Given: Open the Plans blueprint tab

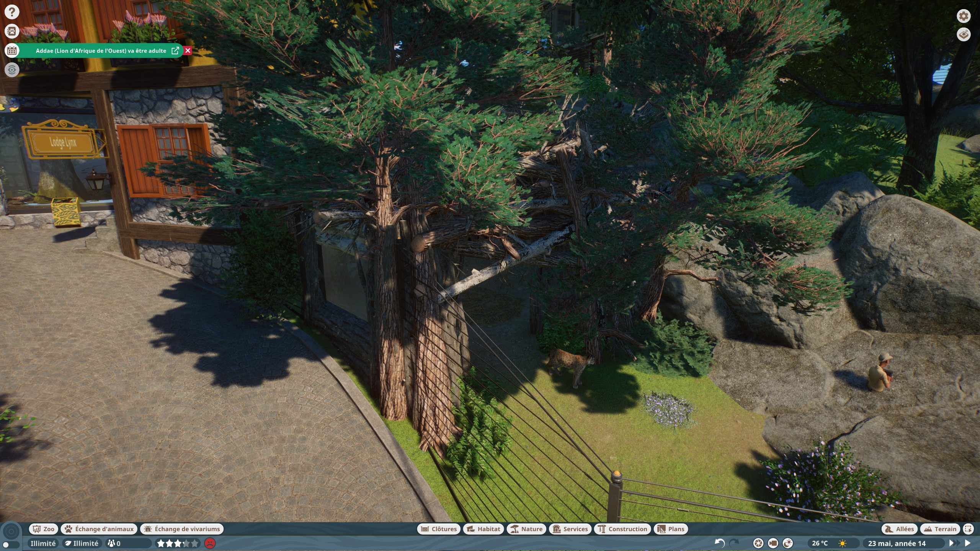Looking at the screenshot, I should pos(671,529).
